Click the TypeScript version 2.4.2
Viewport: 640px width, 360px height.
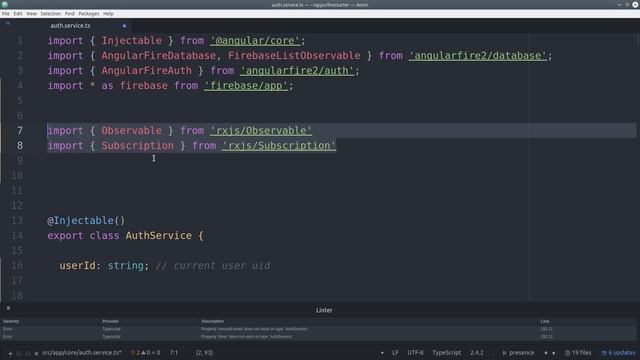[476, 353]
